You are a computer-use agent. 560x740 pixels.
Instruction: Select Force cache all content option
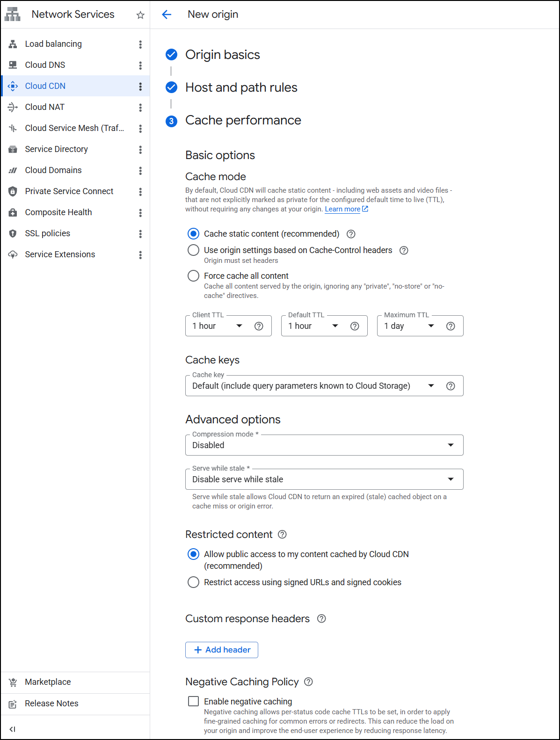click(193, 276)
